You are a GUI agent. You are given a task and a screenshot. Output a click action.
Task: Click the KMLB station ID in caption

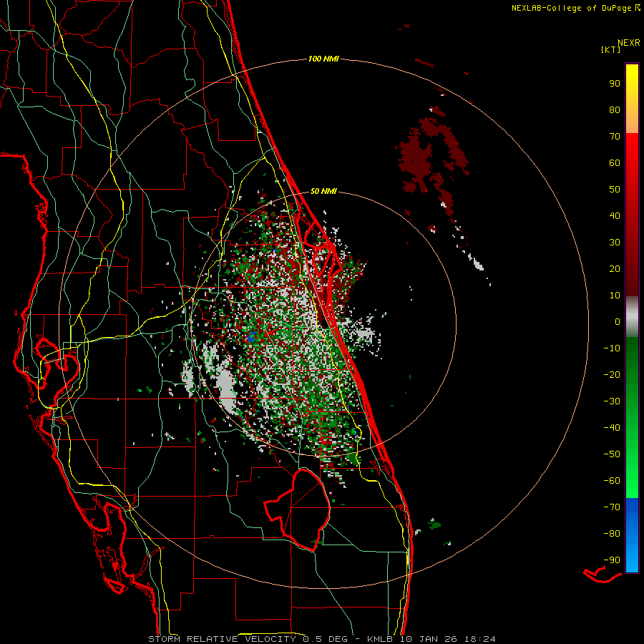381,639
